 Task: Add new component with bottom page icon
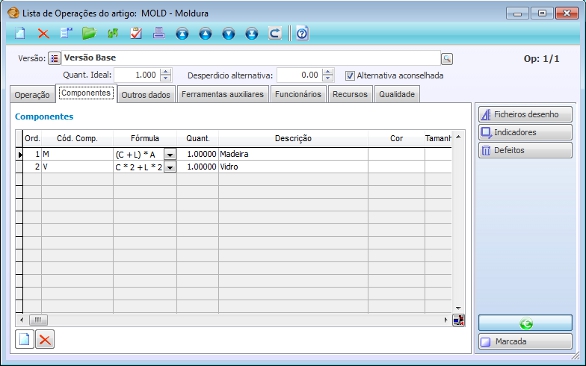(24, 339)
